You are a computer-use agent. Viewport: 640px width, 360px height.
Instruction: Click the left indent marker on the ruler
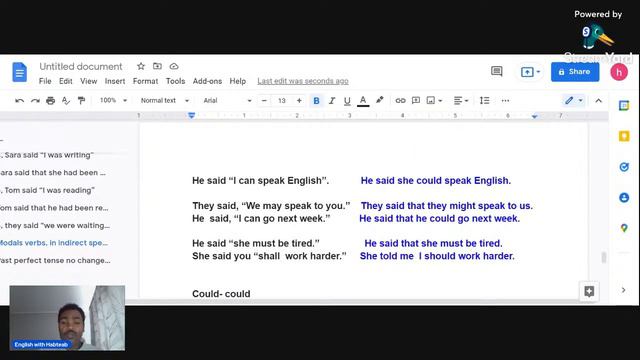coord(191,116)
